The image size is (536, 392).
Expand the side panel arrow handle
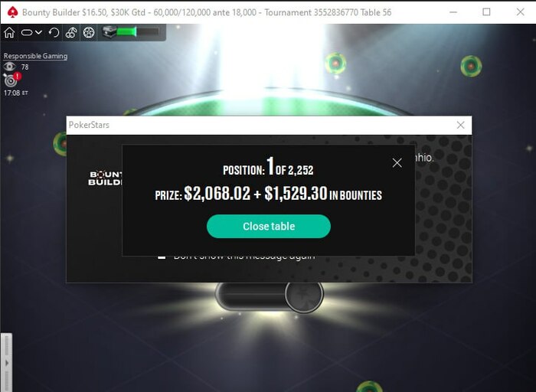[6, 363]
